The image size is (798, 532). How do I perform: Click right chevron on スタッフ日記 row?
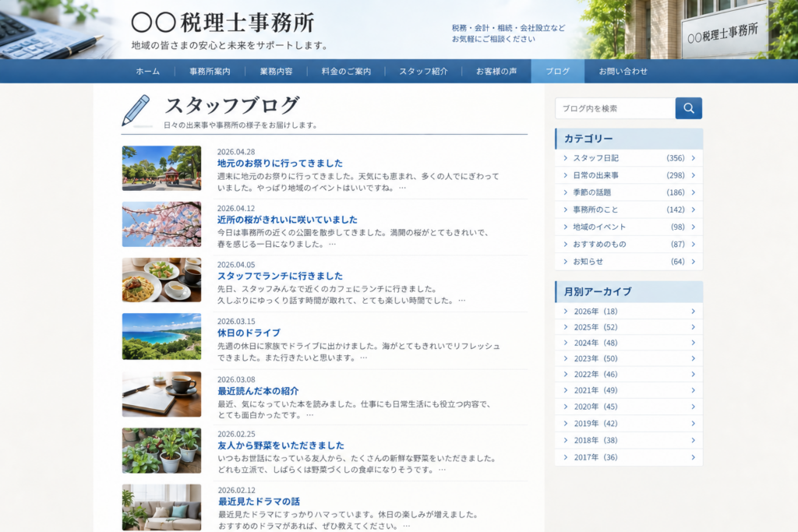point(693,158)
